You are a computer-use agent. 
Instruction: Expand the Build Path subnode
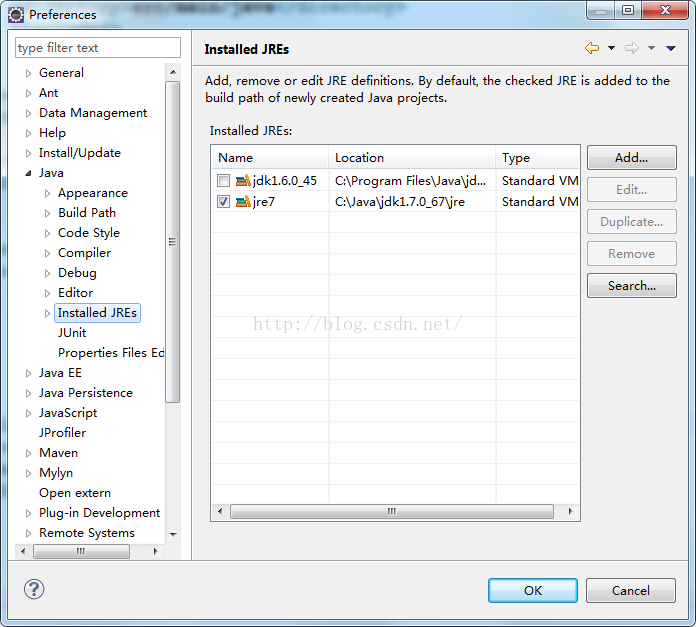(x=47, y=213)
